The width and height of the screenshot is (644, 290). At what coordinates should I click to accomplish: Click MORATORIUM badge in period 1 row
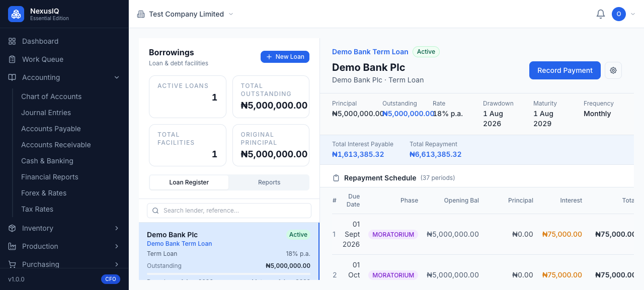coord(393,235)
